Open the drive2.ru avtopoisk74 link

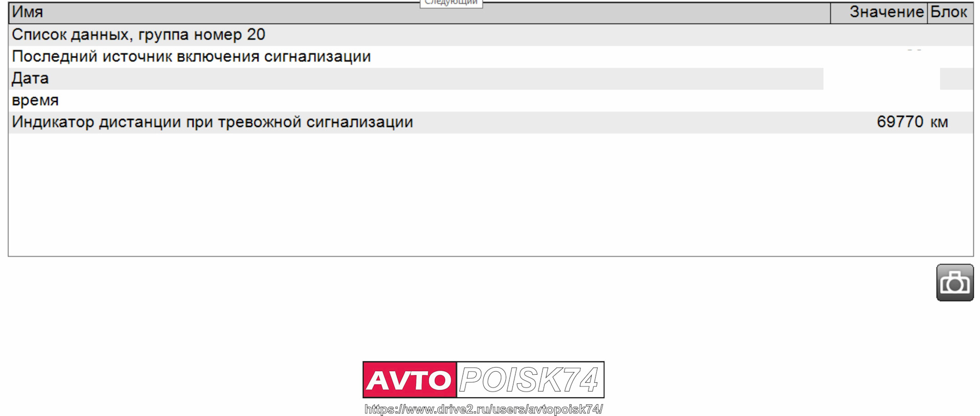(483, 409)
